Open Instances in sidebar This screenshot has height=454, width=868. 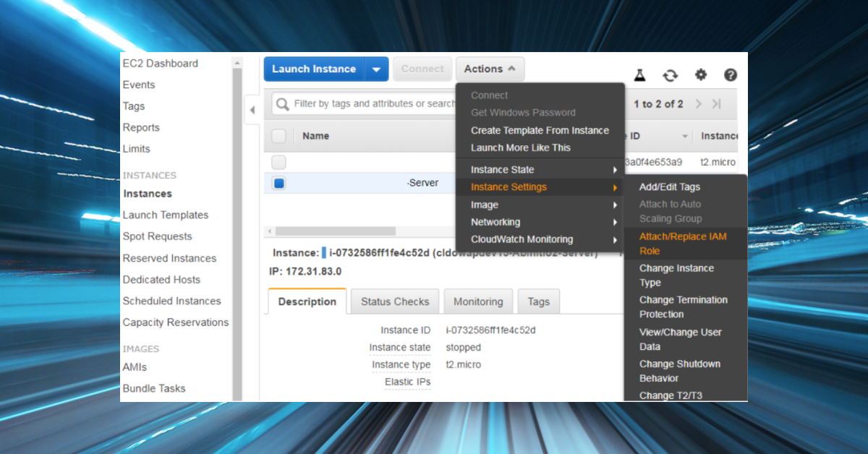[x=148, y=194]
